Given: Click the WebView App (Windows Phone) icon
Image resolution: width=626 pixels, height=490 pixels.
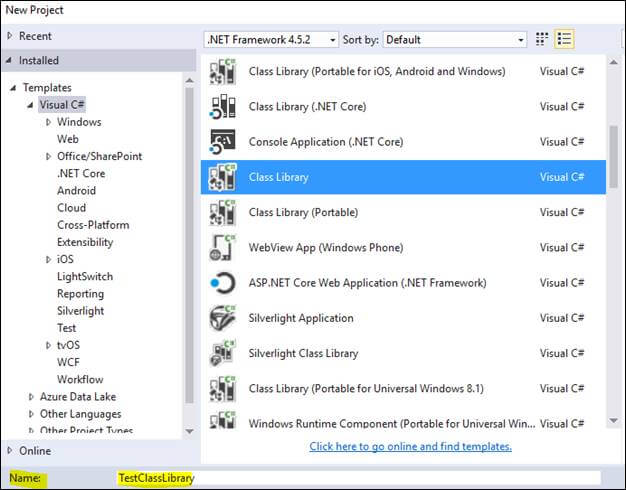Looking at the screenshot, I should pyautogui.click(x=223, y=247).
